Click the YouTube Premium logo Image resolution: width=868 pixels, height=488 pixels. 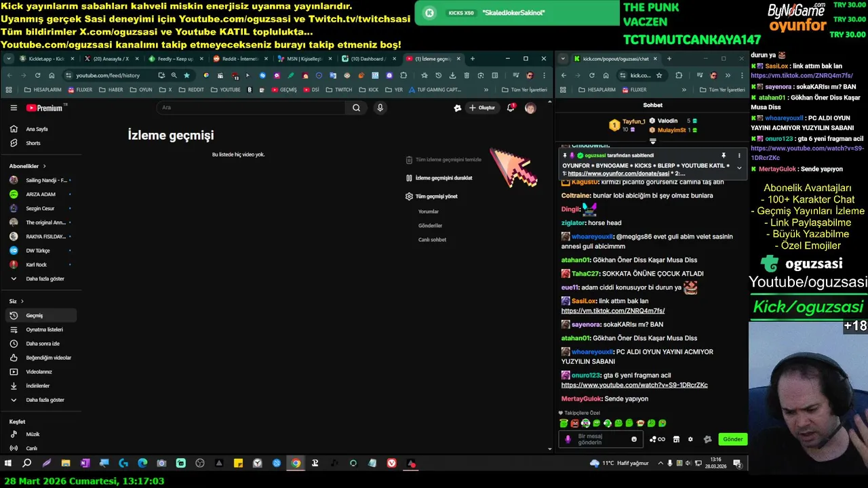coord(45,108)
